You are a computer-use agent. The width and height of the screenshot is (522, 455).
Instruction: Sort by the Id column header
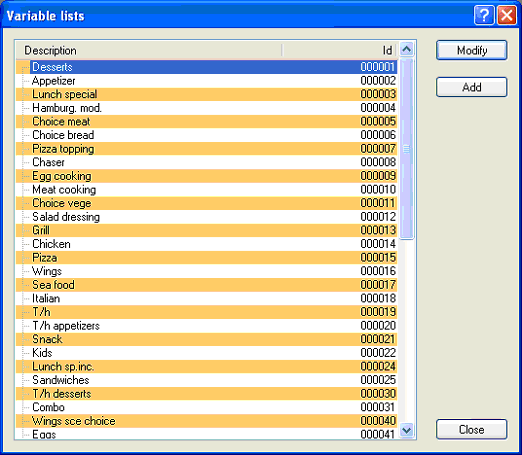click(x=340, y=50)
